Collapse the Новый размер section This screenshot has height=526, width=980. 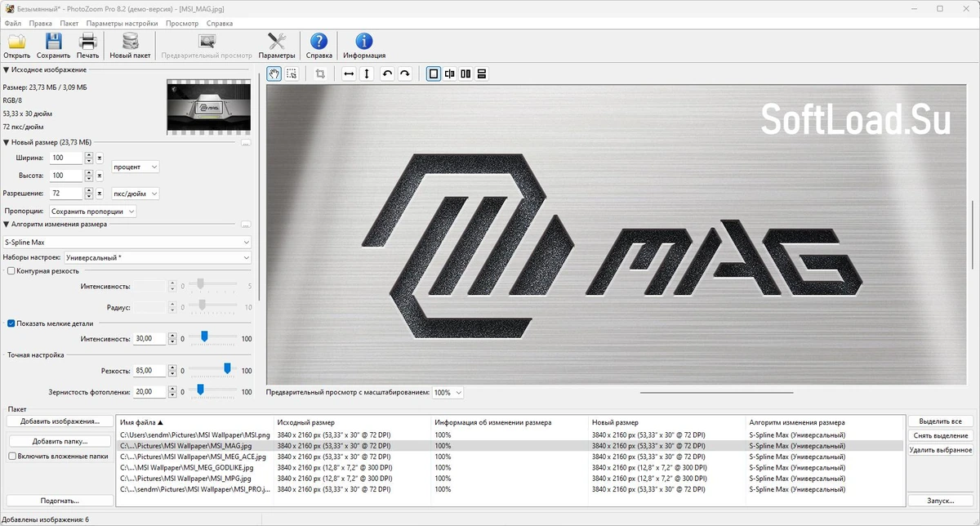point(7,142)
